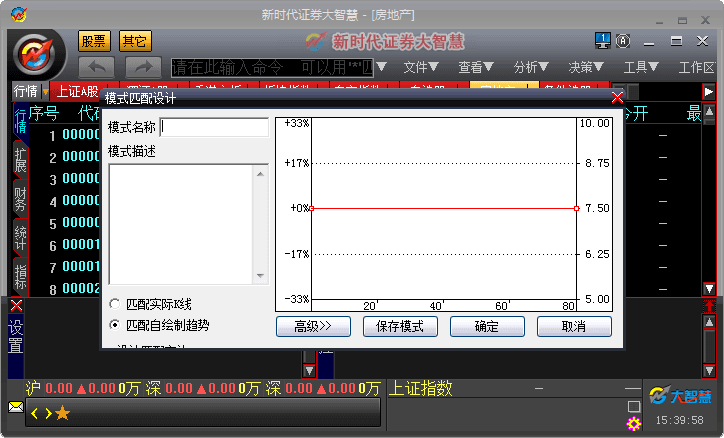
Task: Open the mail envelope icon in status bar
Action: (x=16, y=407)
